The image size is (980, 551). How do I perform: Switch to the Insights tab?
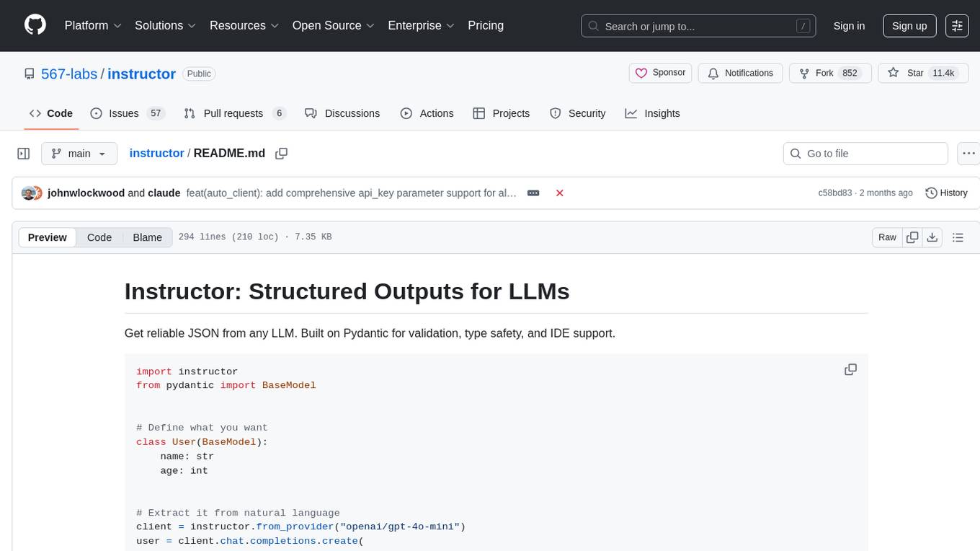point(652,113)
